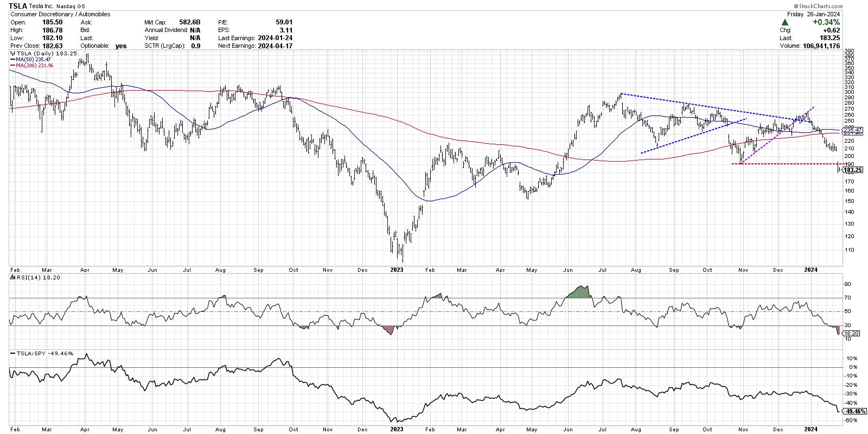Click the MA(50) 235.47 legend label
Screen dimensions: 868x434
(34, 60)
